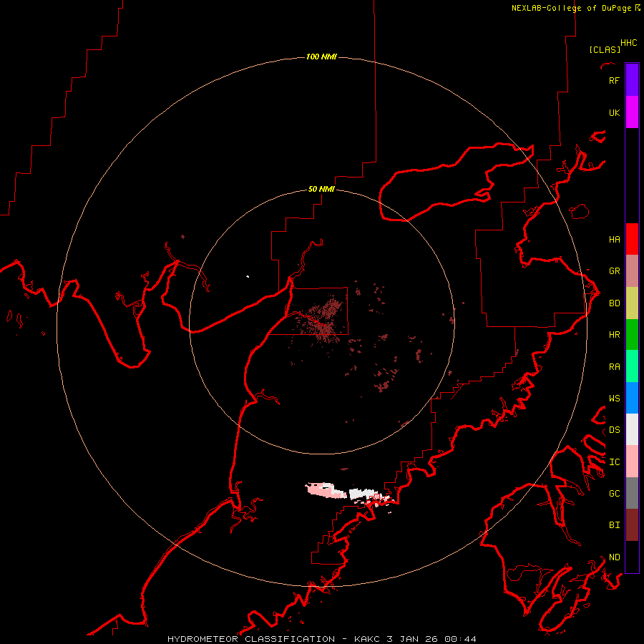Image resolution: width=644 pixels, height=644 pixels.
Task: Click the HA legend label
Action: pos(614,239)
